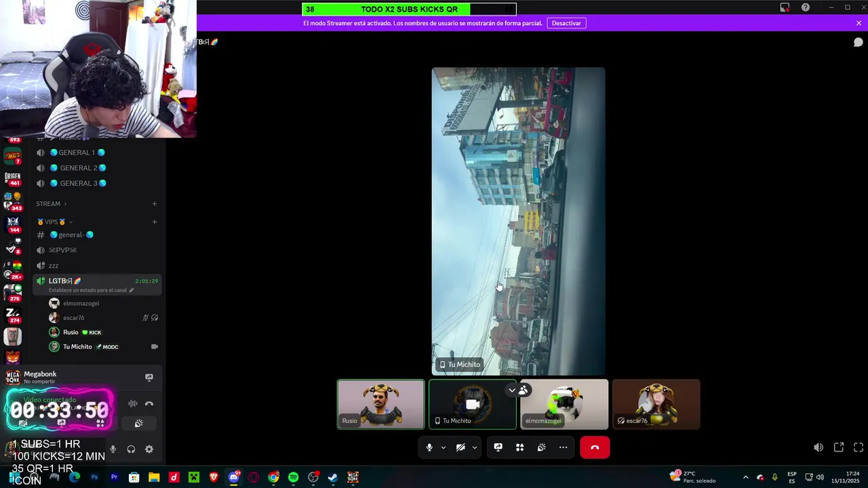Screen dimensions: 868x488
Task: Expand STREAM channel category
Action: tap(52, 203)
